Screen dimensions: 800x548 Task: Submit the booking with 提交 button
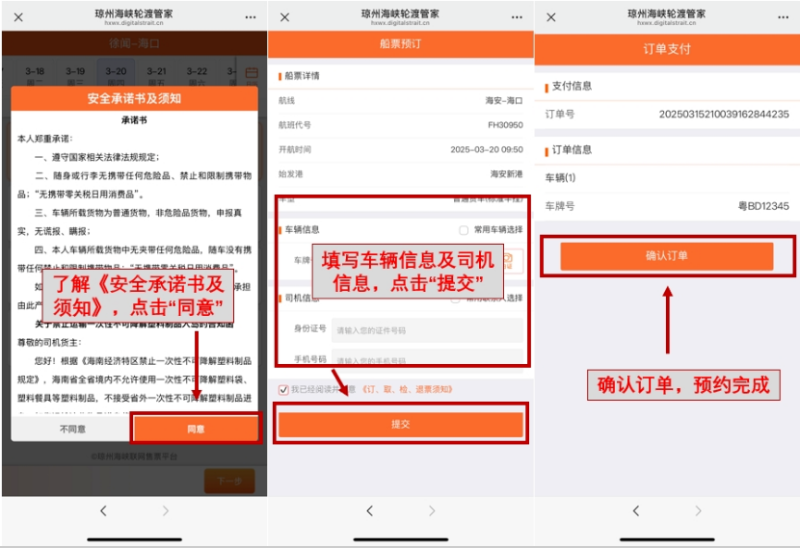click(400, 424)
